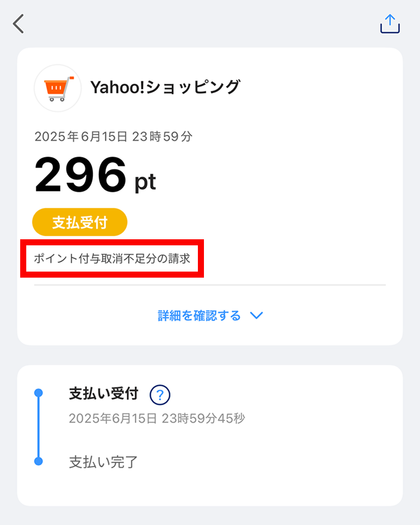Click the red highlight box border
This screenshot has width=420, height=525.
pyautogui.click(x=112, y=241)
